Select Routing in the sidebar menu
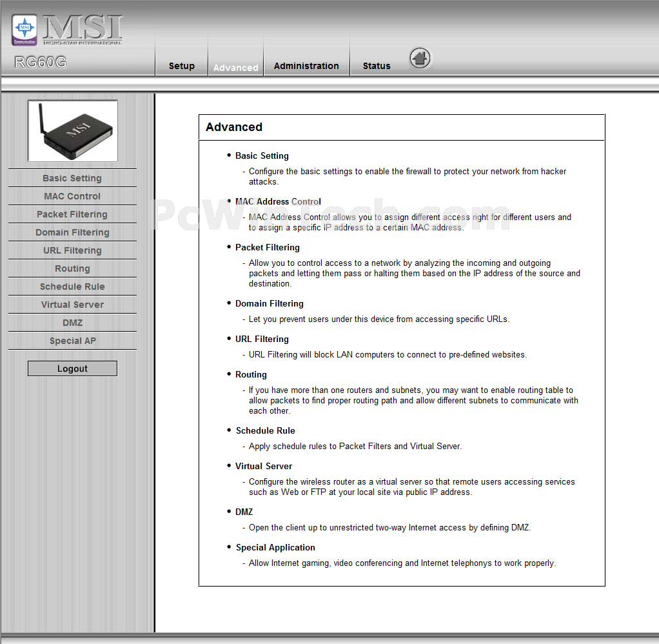 click(x=72, y=268)
